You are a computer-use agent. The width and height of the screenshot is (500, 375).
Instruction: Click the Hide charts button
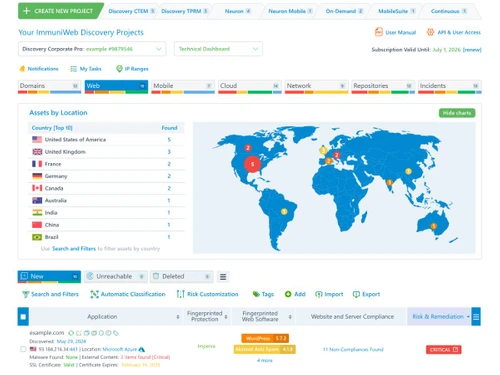(457, 113)
